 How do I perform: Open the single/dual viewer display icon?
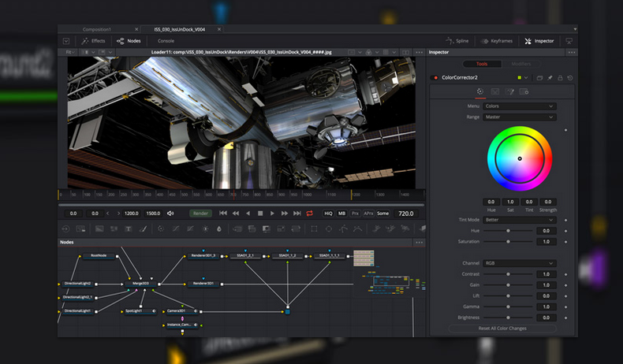coord(405,53)
